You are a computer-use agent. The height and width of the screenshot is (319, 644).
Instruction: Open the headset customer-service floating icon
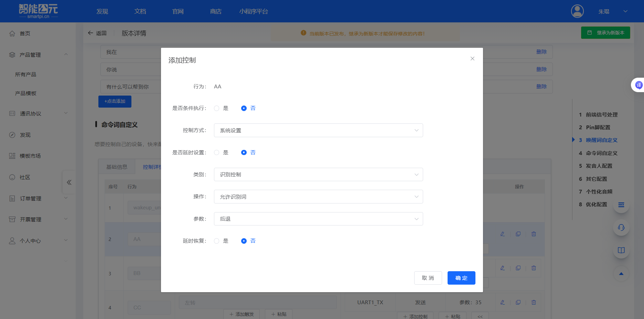click(x=621, y=228)
